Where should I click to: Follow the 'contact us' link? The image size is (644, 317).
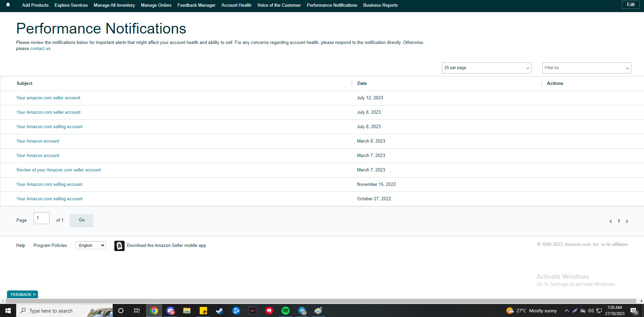click(40, 49)
